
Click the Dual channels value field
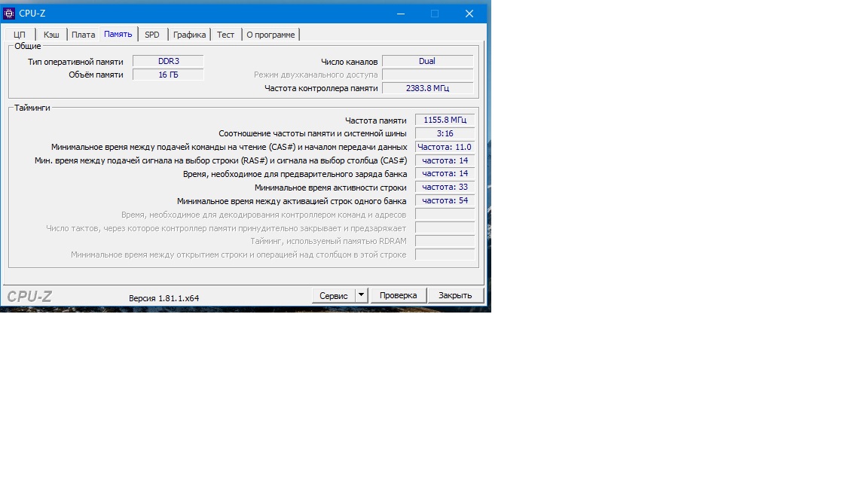click(427, 62)
